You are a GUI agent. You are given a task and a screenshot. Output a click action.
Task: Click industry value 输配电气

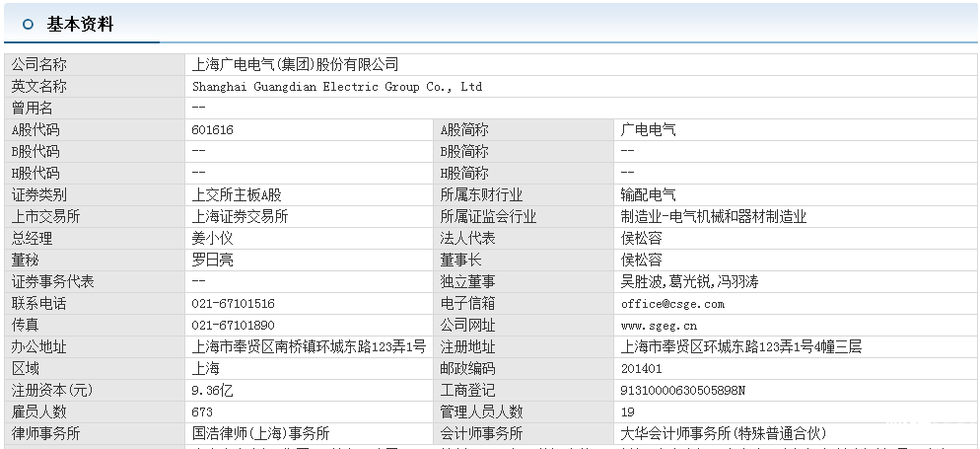click(648, 195)
